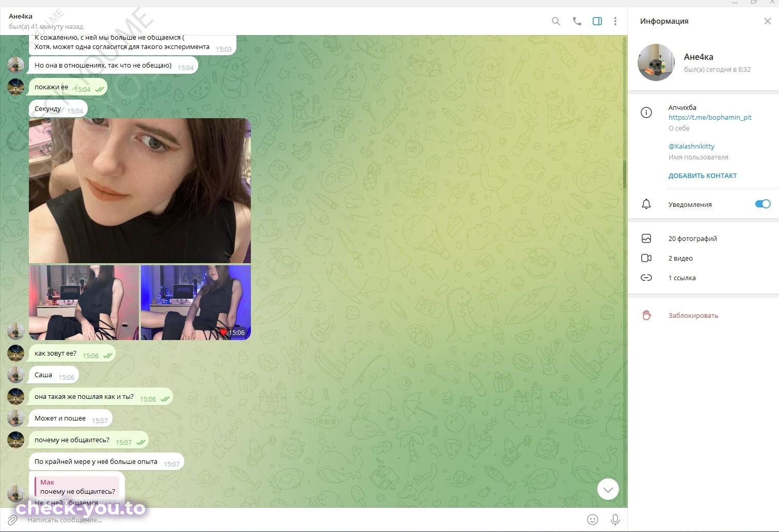This screenshot has width=779, height=532.
Task: Click the heart reaction on the photo
Action: point(224,332)
